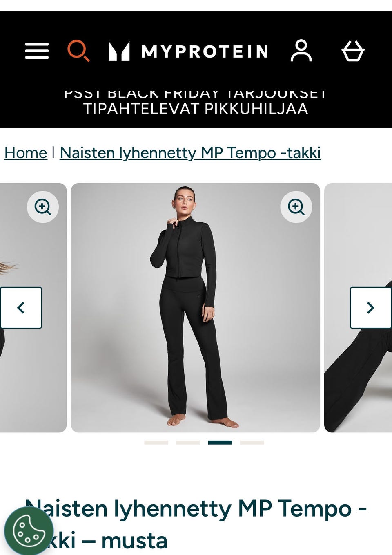Show previous product image with left arrow
This screenshot has height=555, width=392.
(x=21, y=308)
